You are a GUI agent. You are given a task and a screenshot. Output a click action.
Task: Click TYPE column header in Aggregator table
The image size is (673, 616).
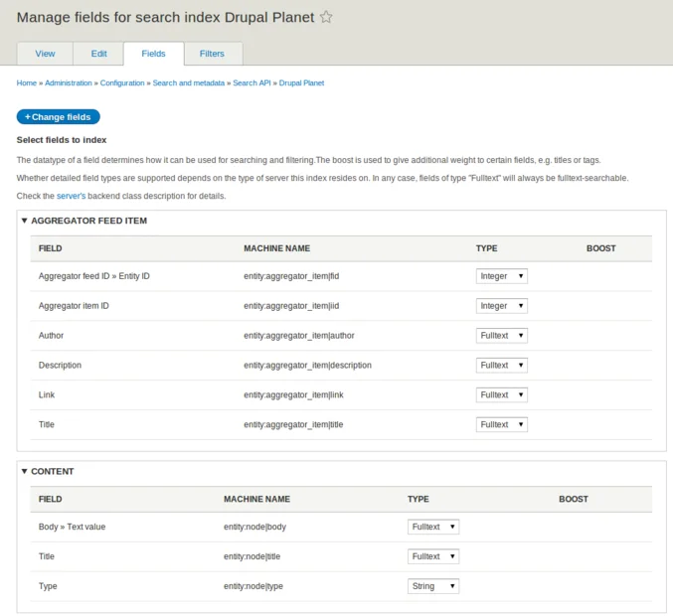click(x=487, y=248)
